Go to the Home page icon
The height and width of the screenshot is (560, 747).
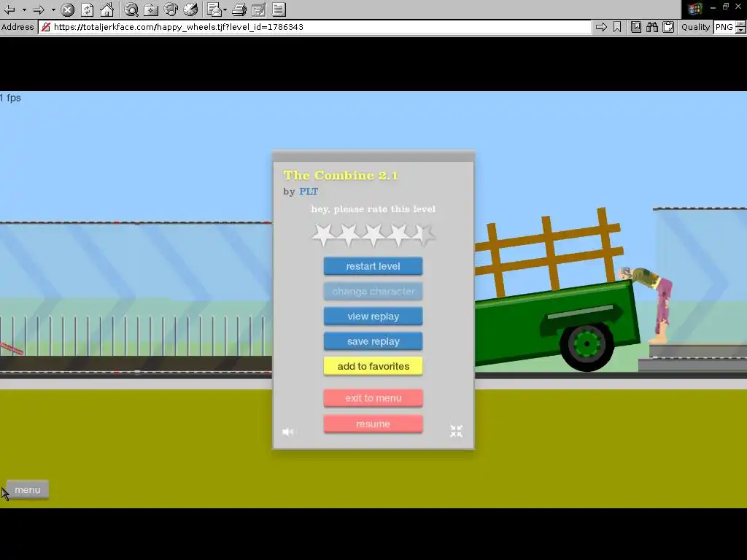pos(107,9)
